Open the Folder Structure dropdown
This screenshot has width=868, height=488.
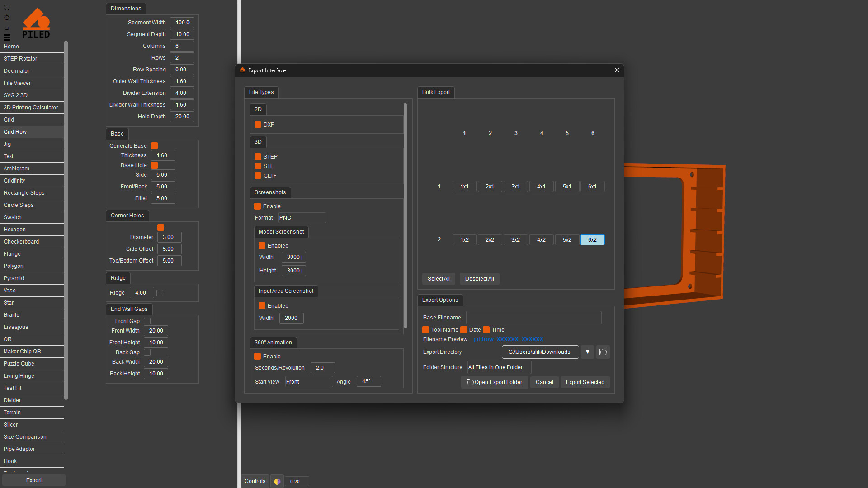[x=499, y=367]
